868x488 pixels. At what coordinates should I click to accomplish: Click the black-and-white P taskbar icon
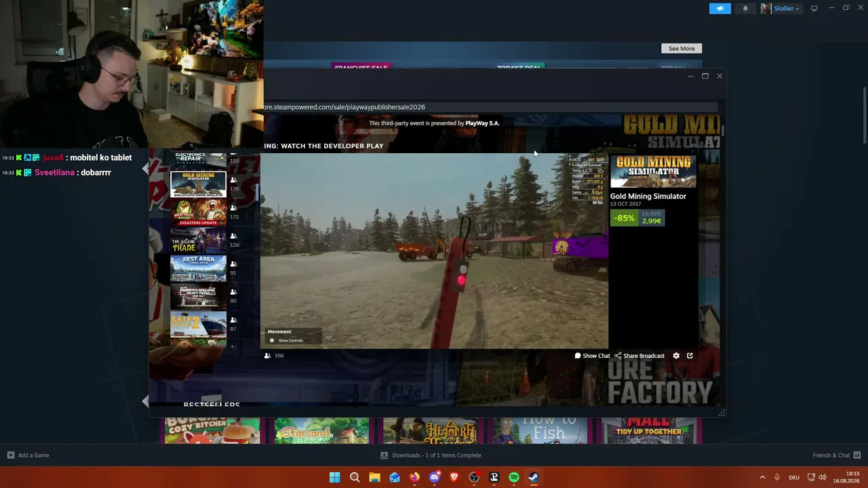point(494,478)
